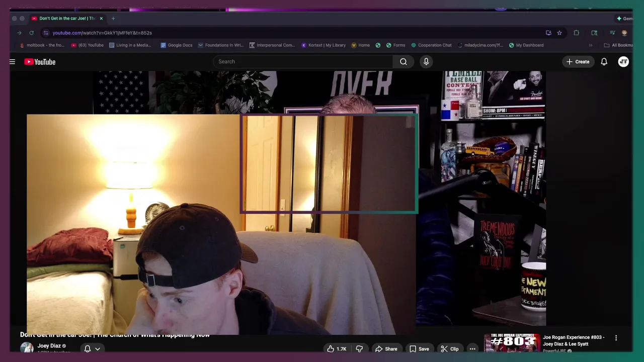Click the youtube.com address bar URL

(x=102, y=33)
